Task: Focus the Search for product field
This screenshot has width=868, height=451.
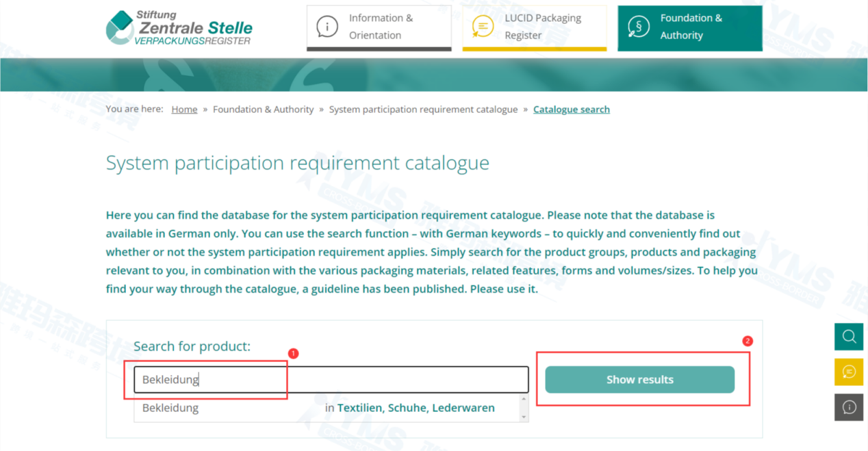Action: click(331, 380)
